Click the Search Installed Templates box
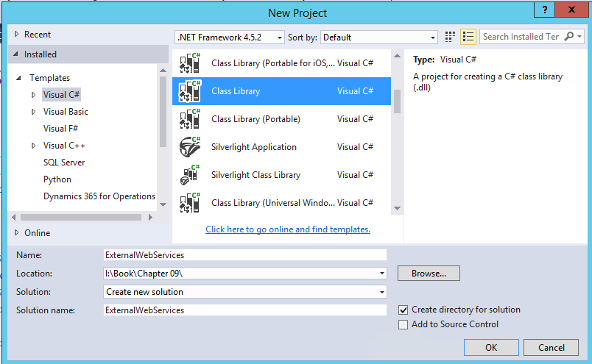 click(521, 37)
